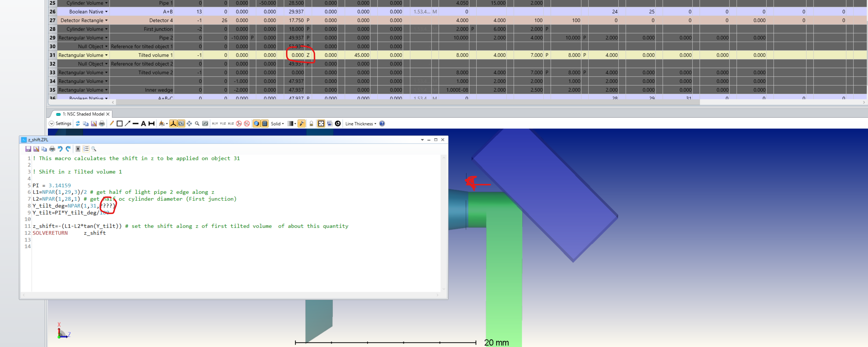Click the undo arrow in macro editor
This screenshot has height=347, width=868.
[60, 149]
